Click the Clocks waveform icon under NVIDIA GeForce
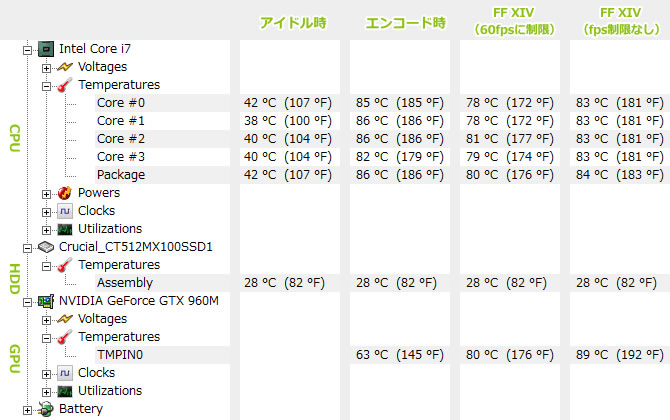This screenshot has height=420, width=670. tap(65, 373)
